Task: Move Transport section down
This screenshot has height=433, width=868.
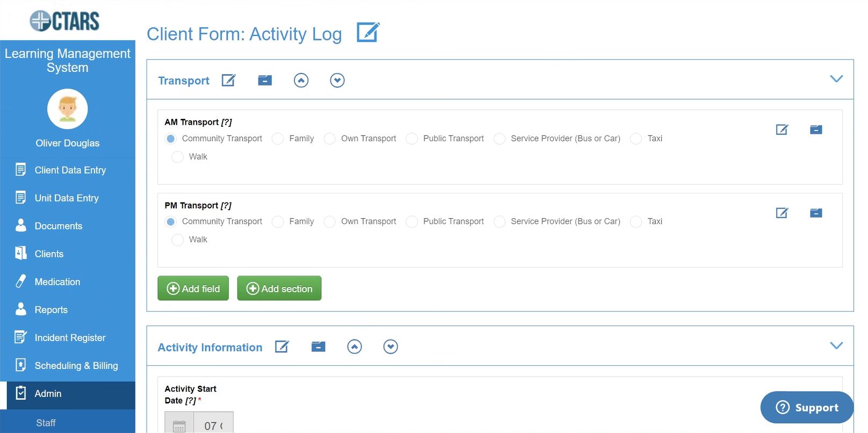Action: pos(337,81)
